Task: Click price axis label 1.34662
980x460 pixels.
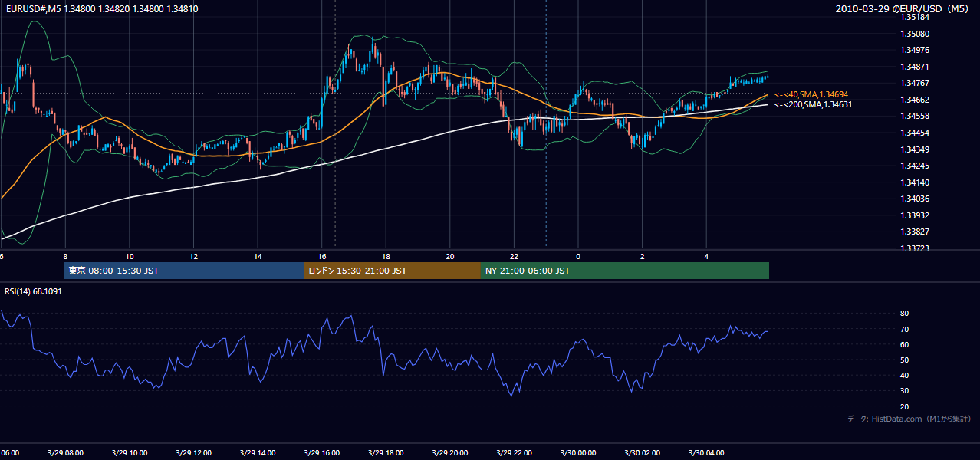Action: (x=915, y=100)
